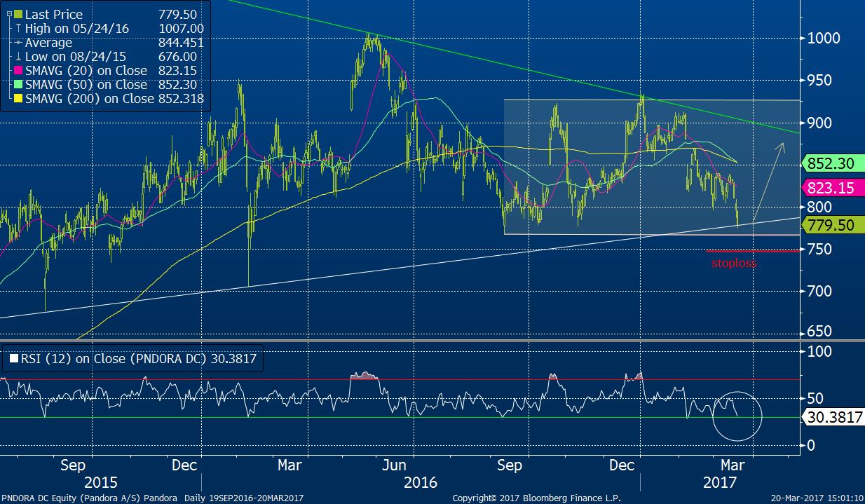The height and width of the screenshot is (504, 865).
Task: Click the 800 price axis label
Action: (x=819, y=207)
